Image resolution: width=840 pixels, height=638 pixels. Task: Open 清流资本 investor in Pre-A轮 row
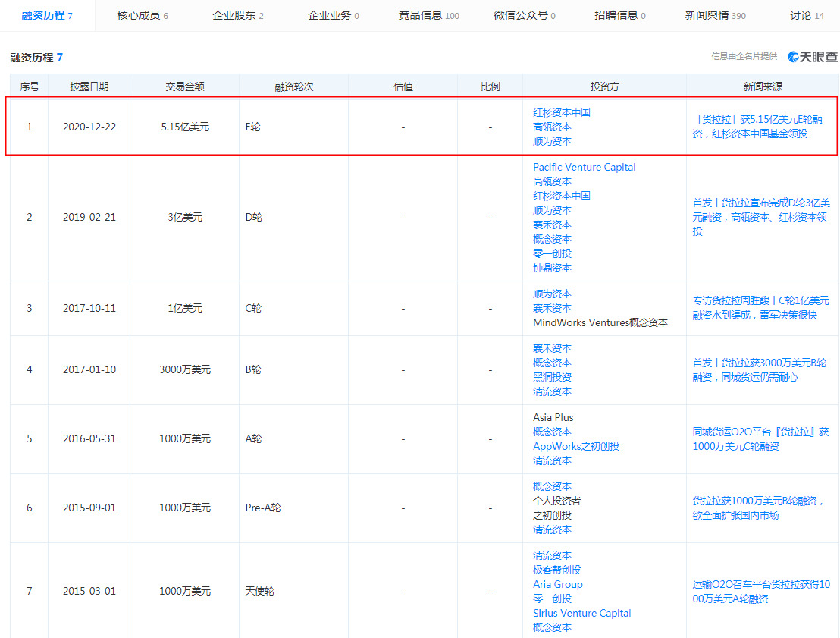[552, 530]
